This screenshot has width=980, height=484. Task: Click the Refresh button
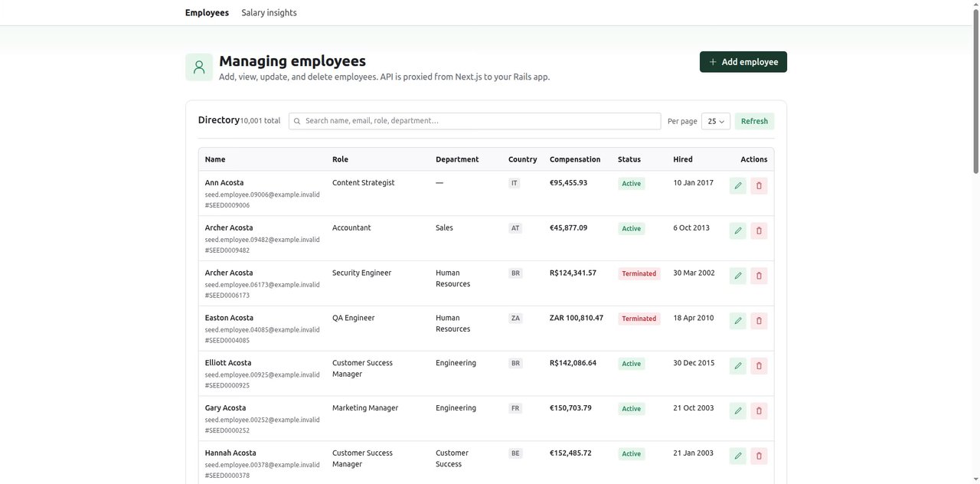pyautogui.click(x=754, y=121)
